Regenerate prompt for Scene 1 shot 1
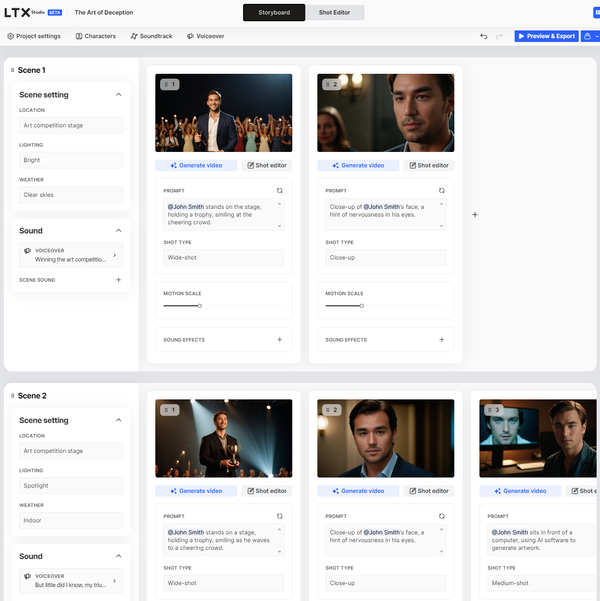The height and width of the screenshot is (601, 600). click(280, 190)
